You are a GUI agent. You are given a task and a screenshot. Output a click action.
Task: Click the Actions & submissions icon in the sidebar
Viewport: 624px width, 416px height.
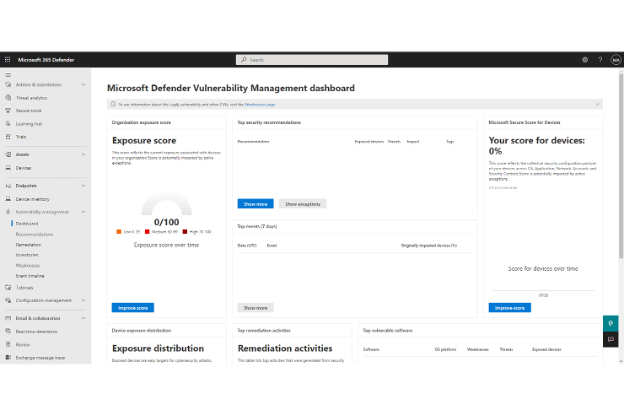(x=8, y=85)
